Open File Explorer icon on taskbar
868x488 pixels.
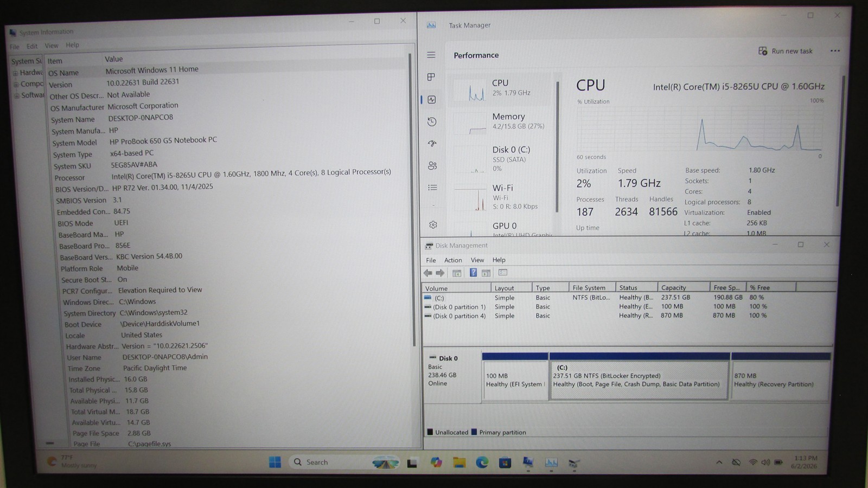[459, 463]
